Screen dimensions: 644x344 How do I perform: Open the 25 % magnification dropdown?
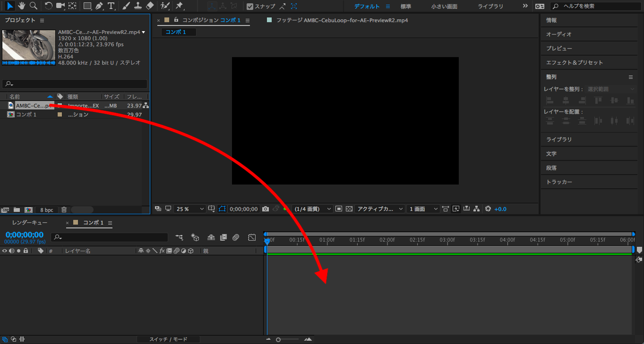(190, 209)
